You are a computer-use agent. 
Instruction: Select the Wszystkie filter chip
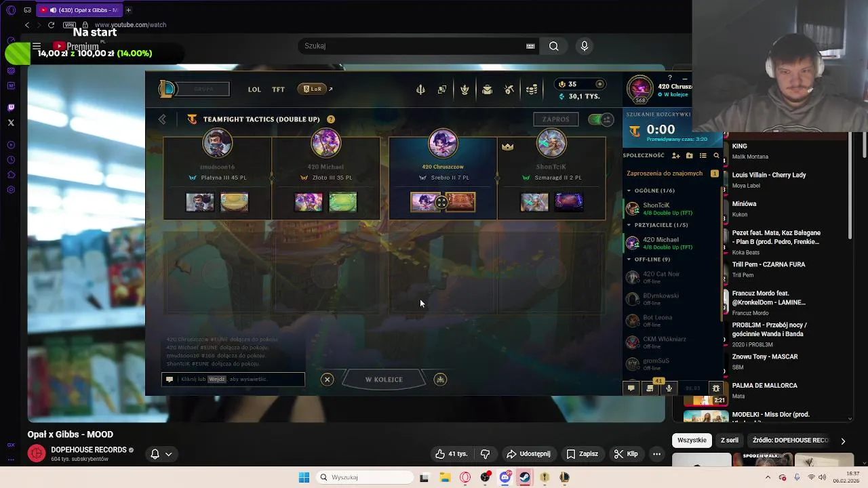692,441
